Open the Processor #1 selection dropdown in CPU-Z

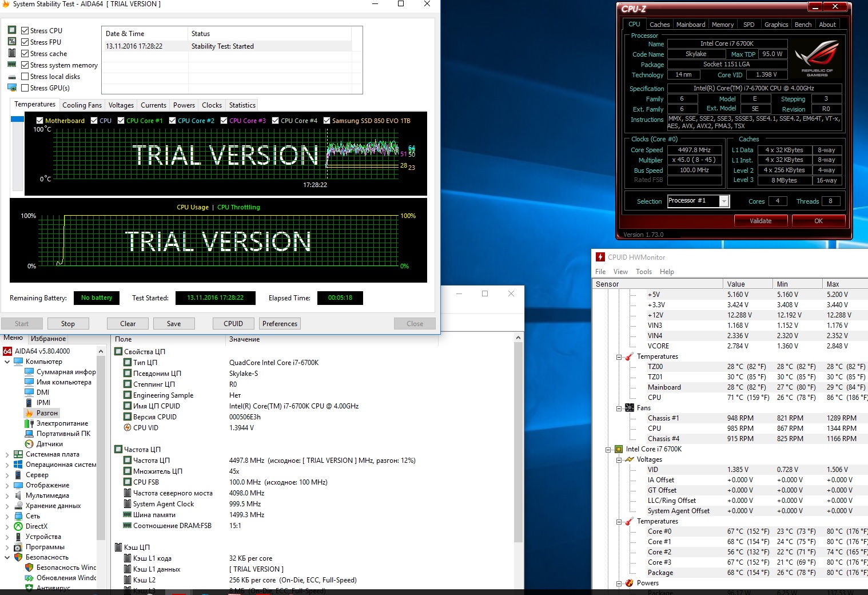pyautogui.click(x=724, y=201)
